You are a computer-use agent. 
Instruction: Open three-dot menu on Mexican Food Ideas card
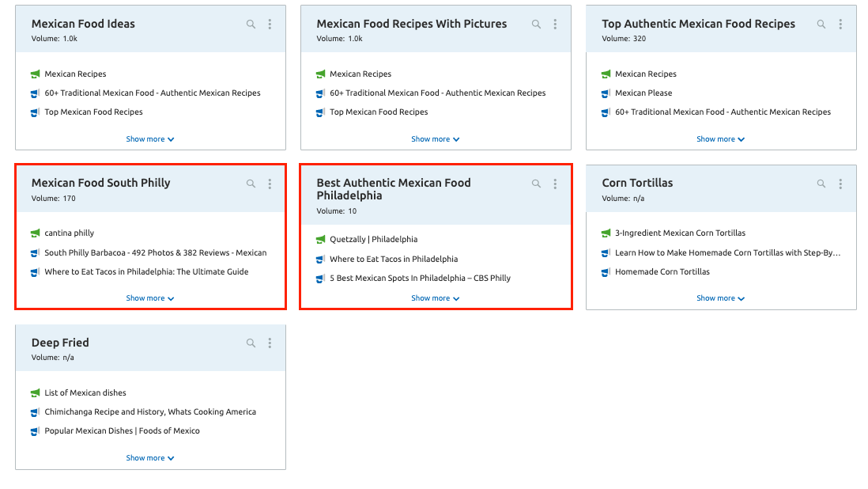coord(270,25)
